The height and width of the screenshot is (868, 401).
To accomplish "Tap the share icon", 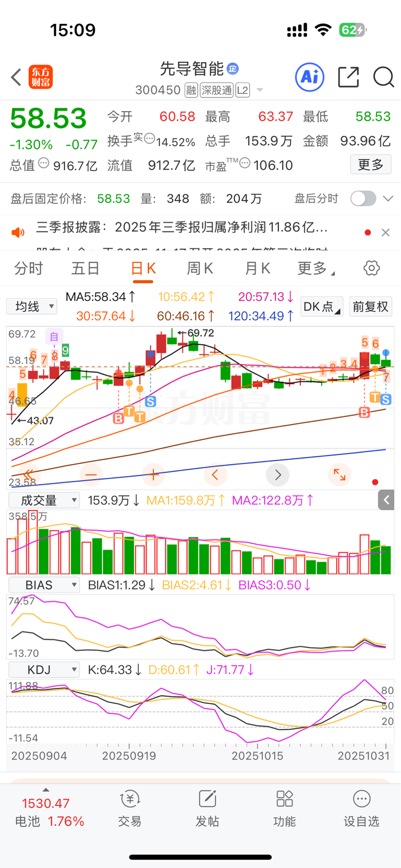I will [348, 77].
